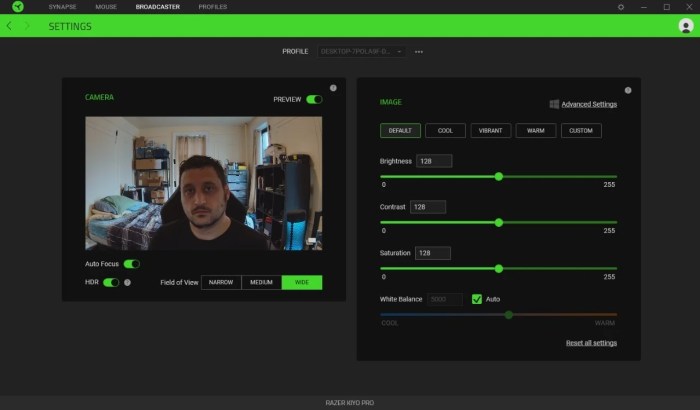
Task: Open profile options three-dot menu
Action: [419, 52]
